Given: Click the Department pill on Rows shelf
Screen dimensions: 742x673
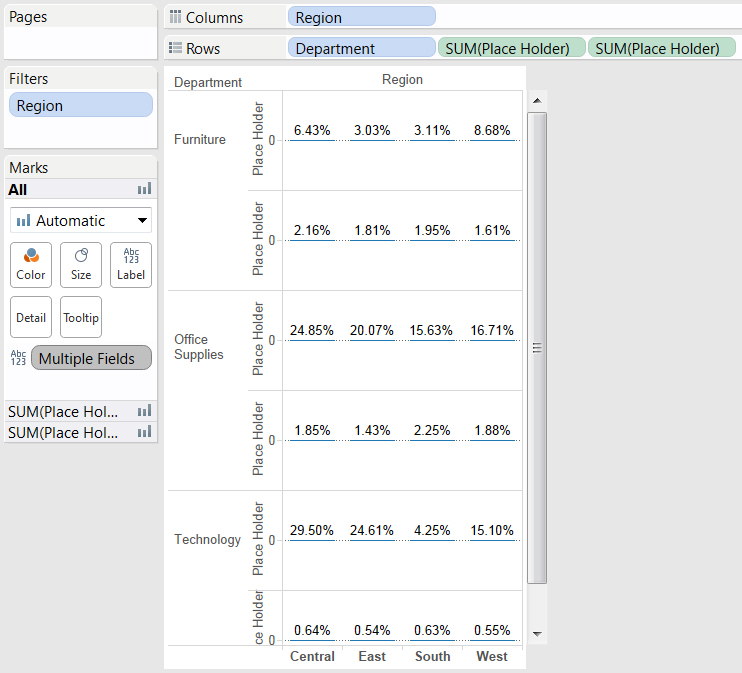Looking at the screenshot, I should click(362, 48).
